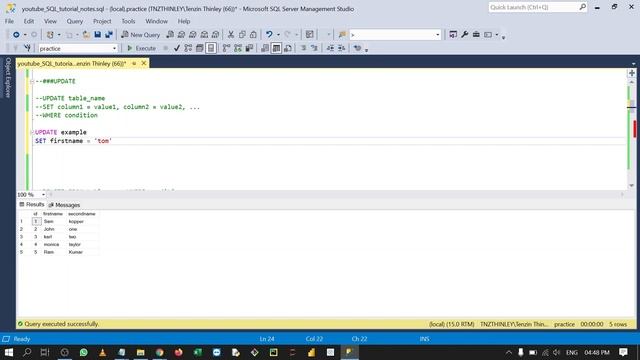
Task: Collapse the --###UPDATE comment block
Action: (32, 82)
